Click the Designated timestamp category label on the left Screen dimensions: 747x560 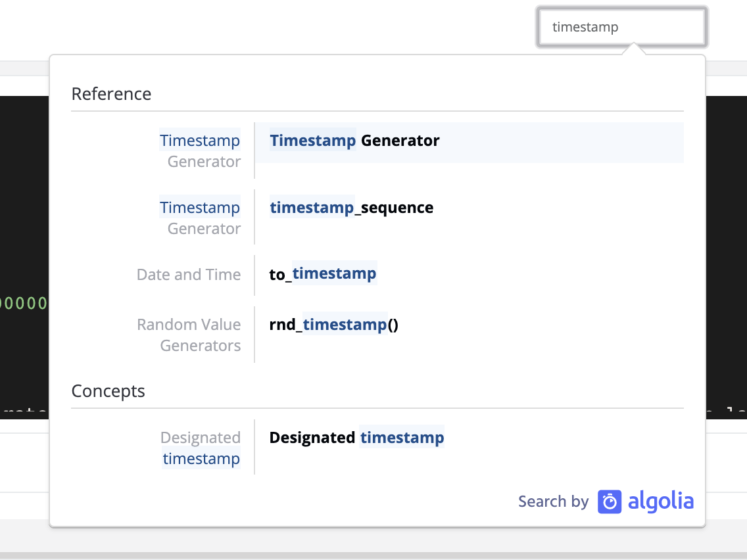[x=201, y=448]
